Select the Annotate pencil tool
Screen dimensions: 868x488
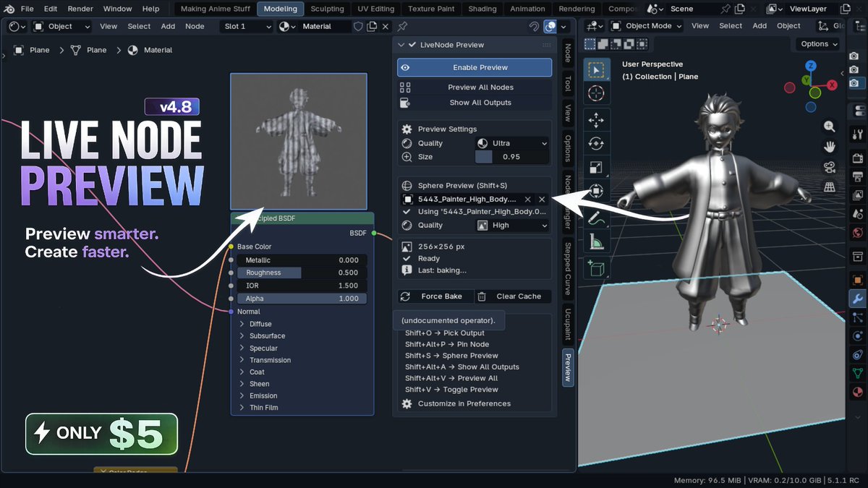[596, 217]
